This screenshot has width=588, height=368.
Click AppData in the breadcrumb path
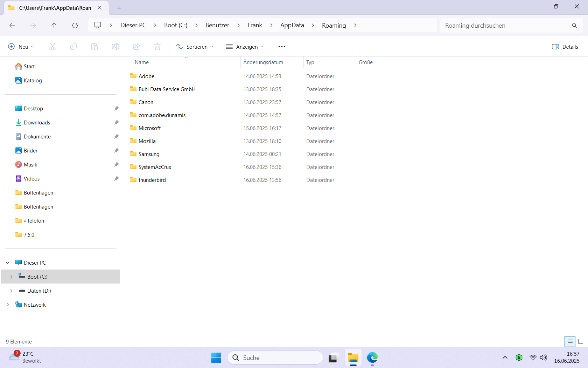click(x=292, y=25)
